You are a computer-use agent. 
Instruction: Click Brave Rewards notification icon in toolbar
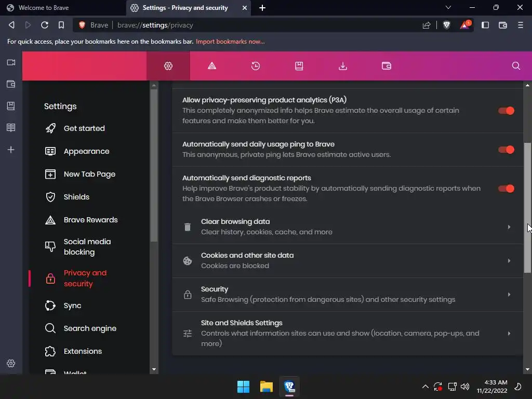coord(465,25)
